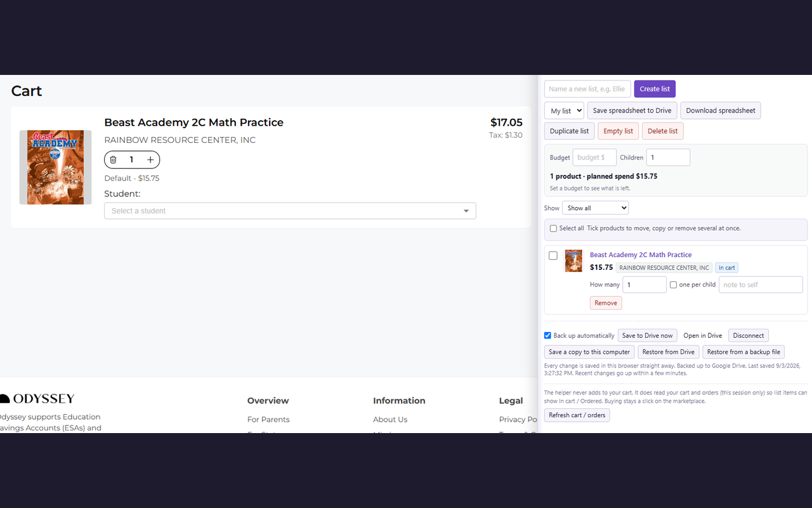Click the small Beast Academy thumbnail in list

pyautogui.click(x=573, y=261)
